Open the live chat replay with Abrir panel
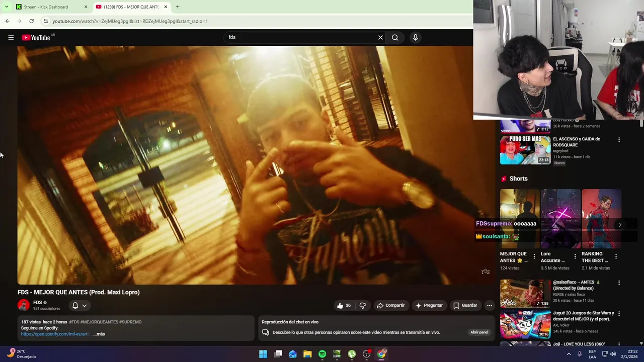644x362 pixels. [x=479, y=332]
